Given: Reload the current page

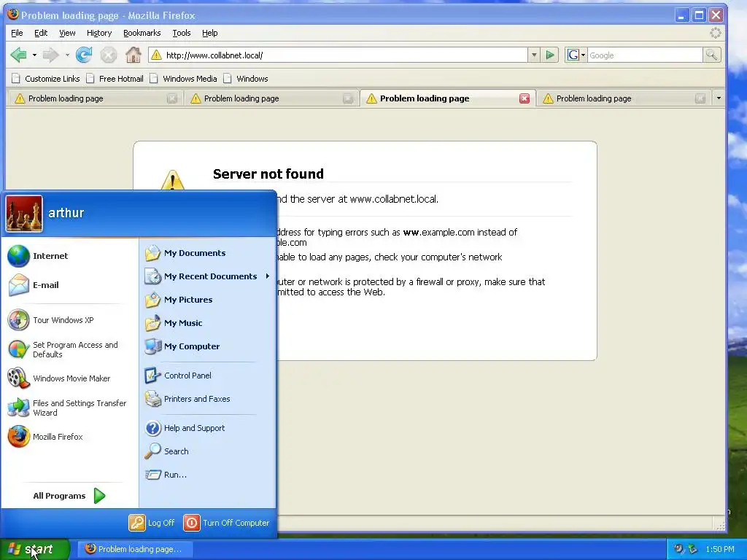Looking at the screenshot, I should click(84, 55).
